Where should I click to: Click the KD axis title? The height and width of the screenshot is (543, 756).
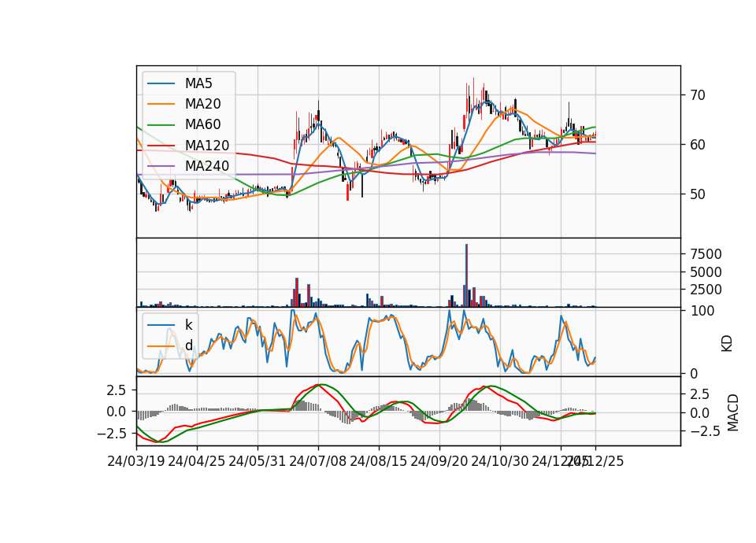click(727, 343)
